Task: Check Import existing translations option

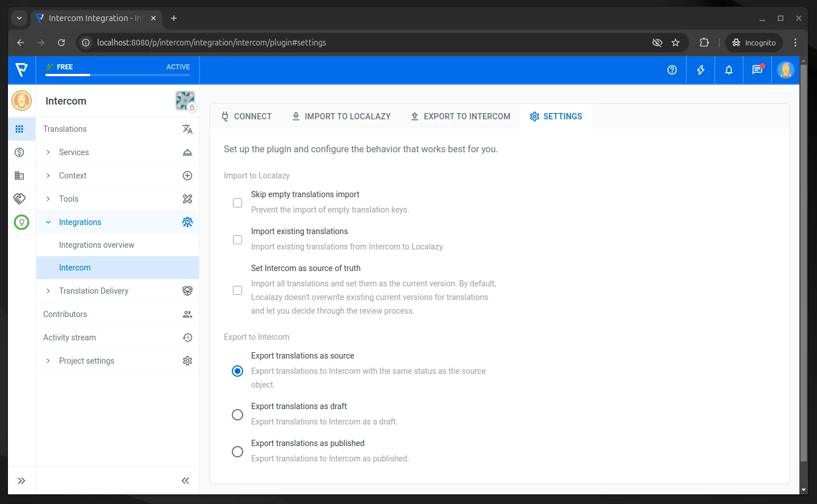Action: (237, 240)
